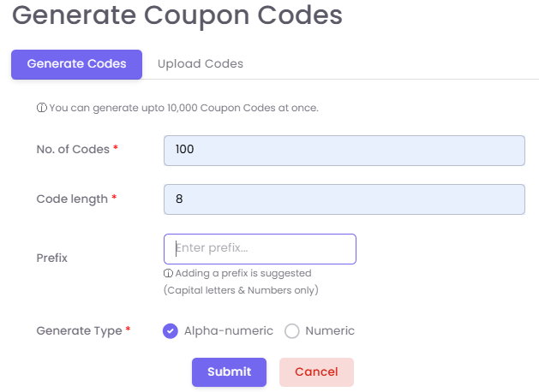The width and height of the screenshot is (539, 392).
Task: Click info icon beside prefix suggestion
Action: coord(168,274)
